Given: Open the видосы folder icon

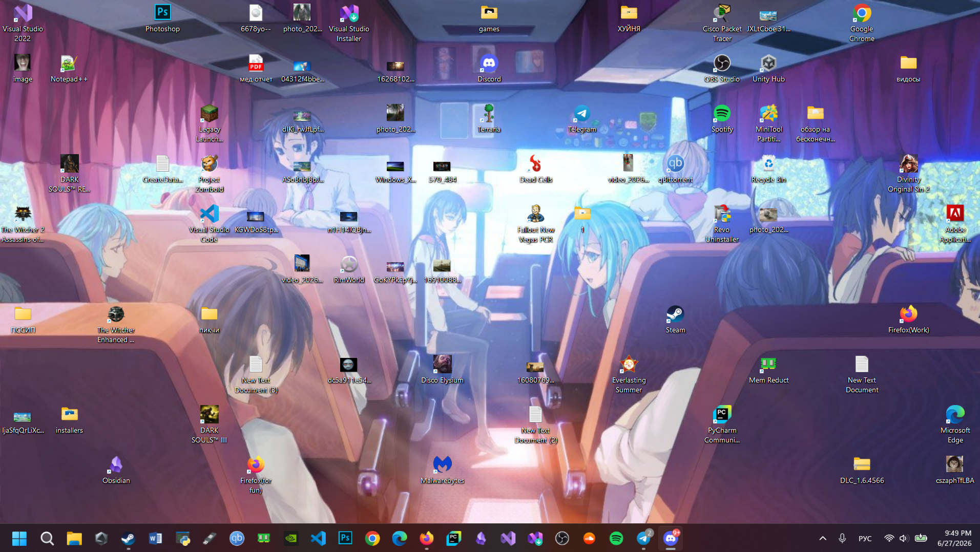Looking at the screenshot, I should (908, 69).
